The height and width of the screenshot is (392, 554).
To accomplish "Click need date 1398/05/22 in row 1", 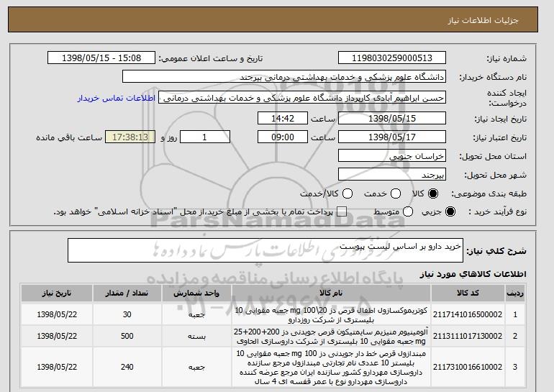I will (x=57, y=314).
